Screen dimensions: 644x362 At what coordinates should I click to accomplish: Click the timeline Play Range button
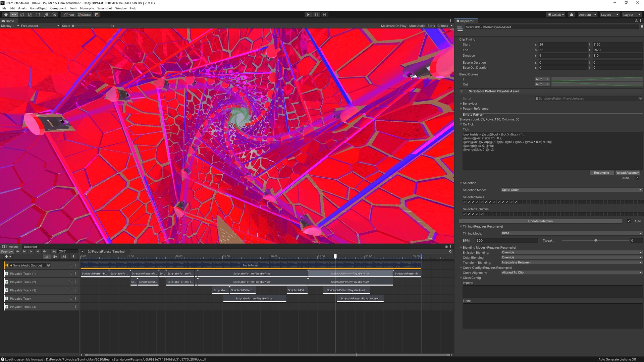point(54,251)
